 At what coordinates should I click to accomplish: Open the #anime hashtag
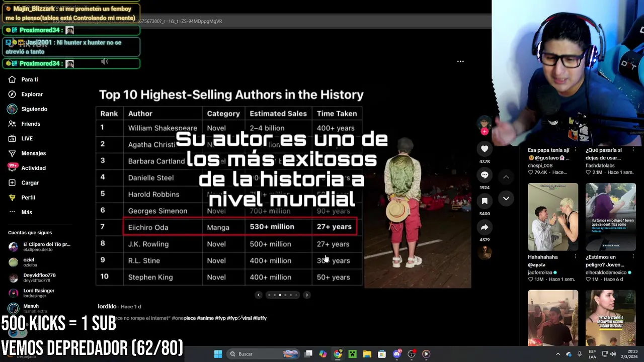coord(205,318)
